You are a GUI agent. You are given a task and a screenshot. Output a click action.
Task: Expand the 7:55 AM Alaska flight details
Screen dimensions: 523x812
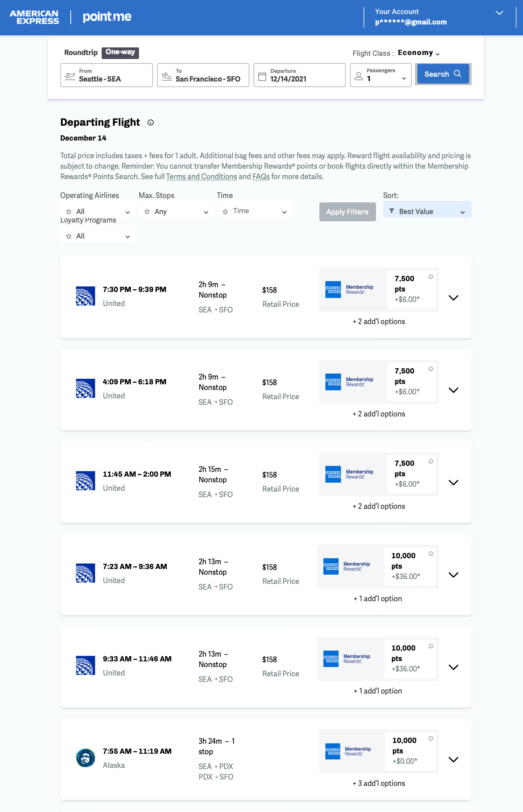pyautogui.click(x=454, y=760)
